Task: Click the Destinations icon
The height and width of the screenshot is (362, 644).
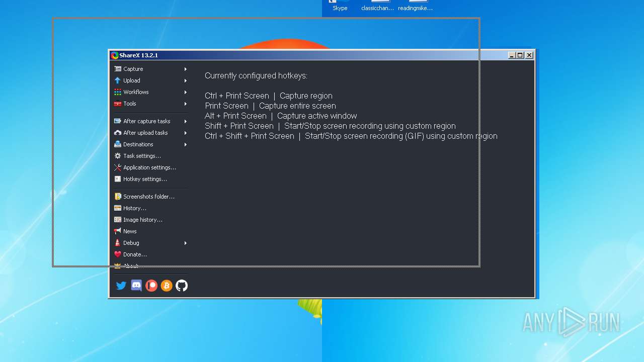Action: coord(118,144)
